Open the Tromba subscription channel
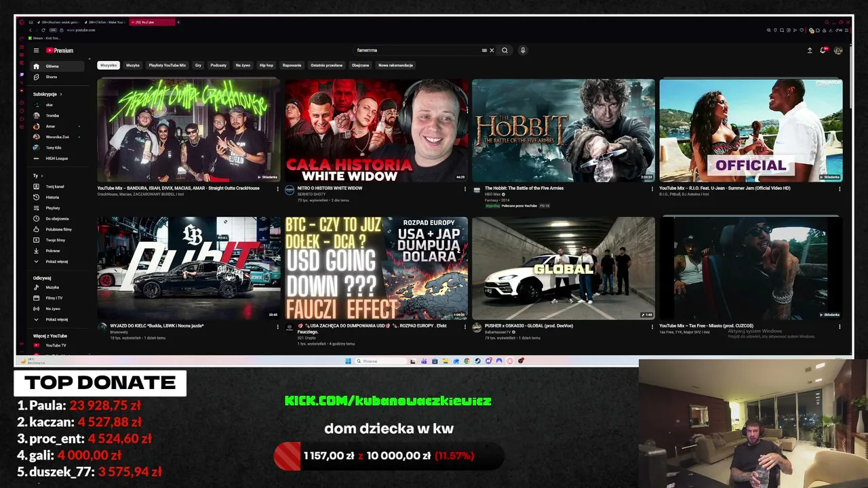The height and width of the screenshot is (488, 868). (57, 116)
